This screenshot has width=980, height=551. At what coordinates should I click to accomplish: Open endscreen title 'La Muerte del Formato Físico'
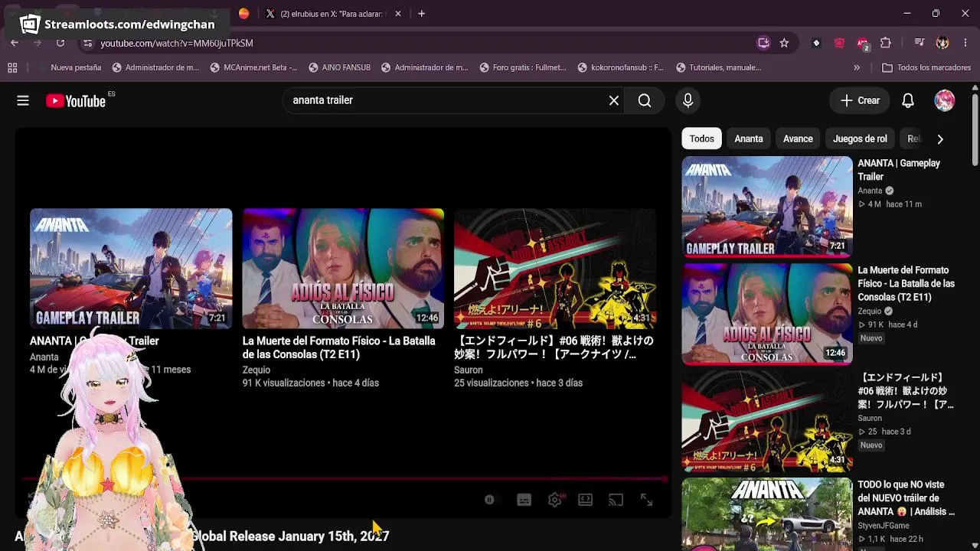339,347
